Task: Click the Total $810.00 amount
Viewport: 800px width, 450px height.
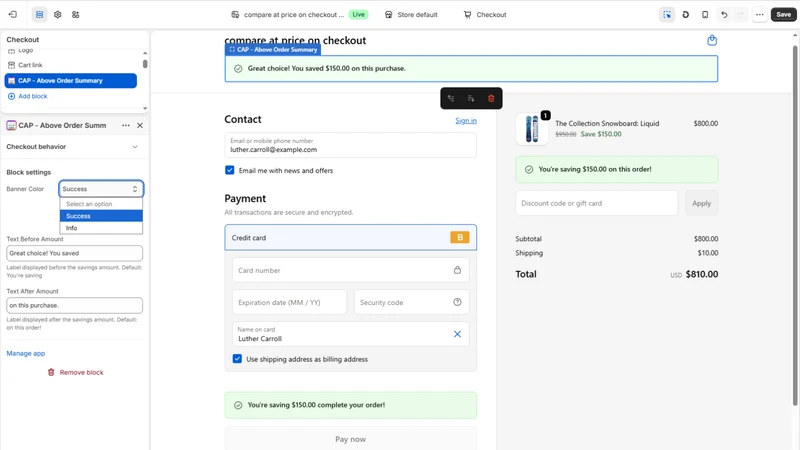Action: pyautogui.click(x=702, y=274)
